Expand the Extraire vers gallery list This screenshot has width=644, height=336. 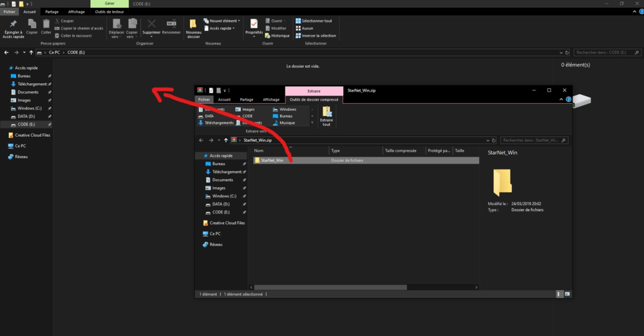coord(312,123)
